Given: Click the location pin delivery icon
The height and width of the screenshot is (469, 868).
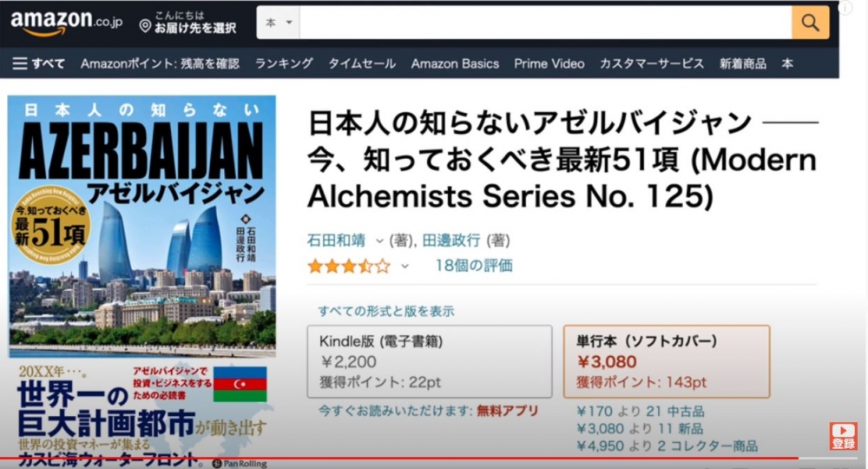Looking at the screenshot, I should point(145,27).
